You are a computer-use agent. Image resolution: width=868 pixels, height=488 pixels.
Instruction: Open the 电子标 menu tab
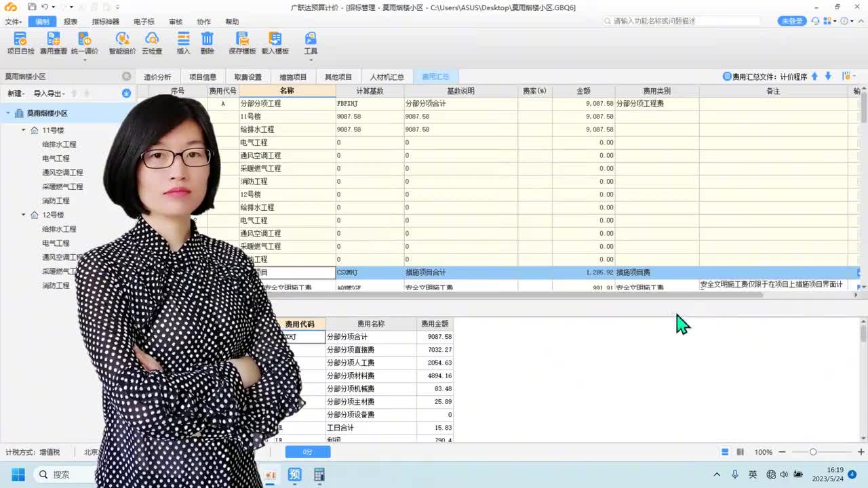coord(144,22)
